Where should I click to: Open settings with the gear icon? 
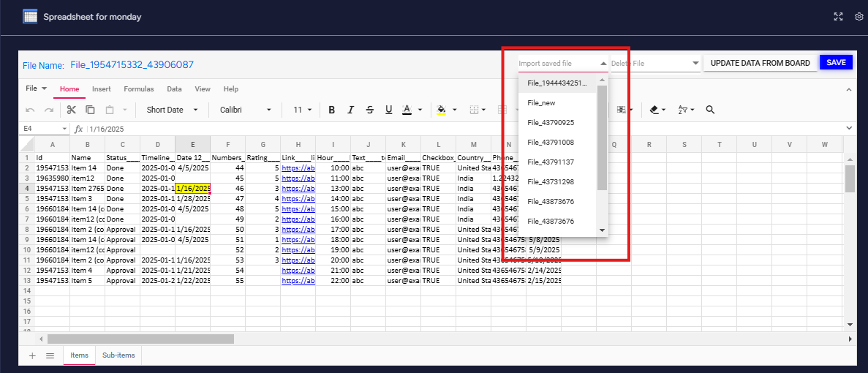pyautogui.click(x=858, y=17)
